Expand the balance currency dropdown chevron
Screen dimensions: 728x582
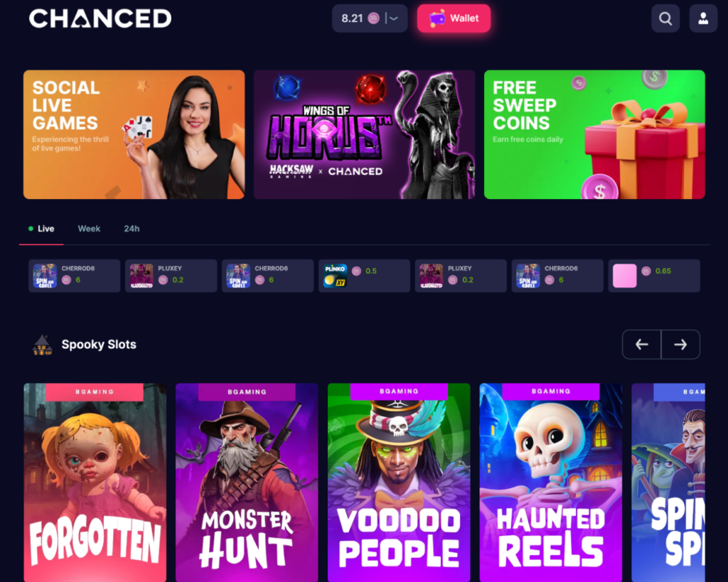[394, 18]
